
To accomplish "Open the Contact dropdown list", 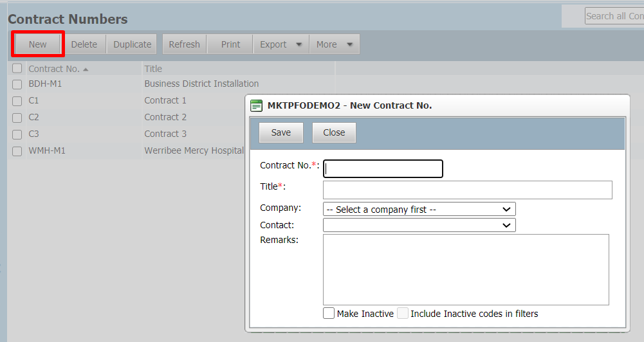I will click(419, 225).
